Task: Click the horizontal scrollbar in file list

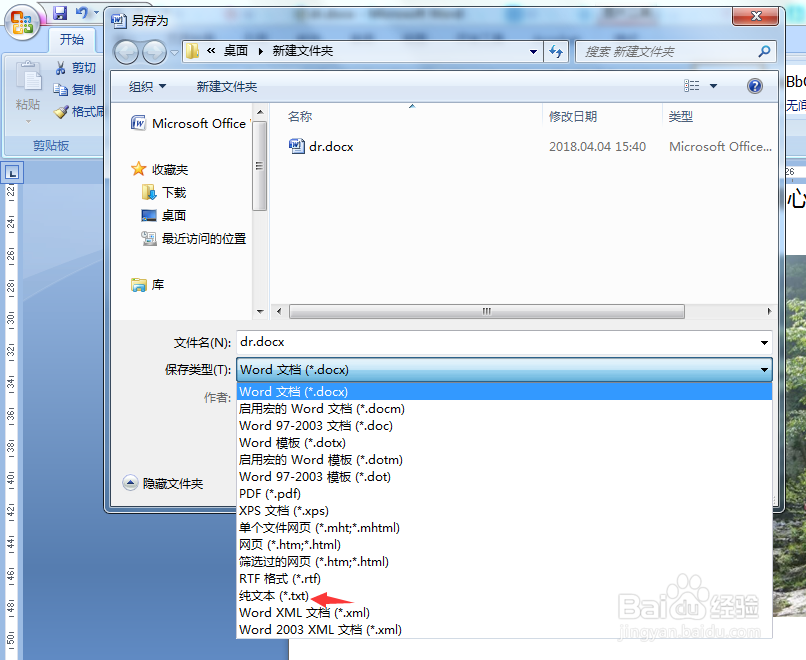Action: 486,311
